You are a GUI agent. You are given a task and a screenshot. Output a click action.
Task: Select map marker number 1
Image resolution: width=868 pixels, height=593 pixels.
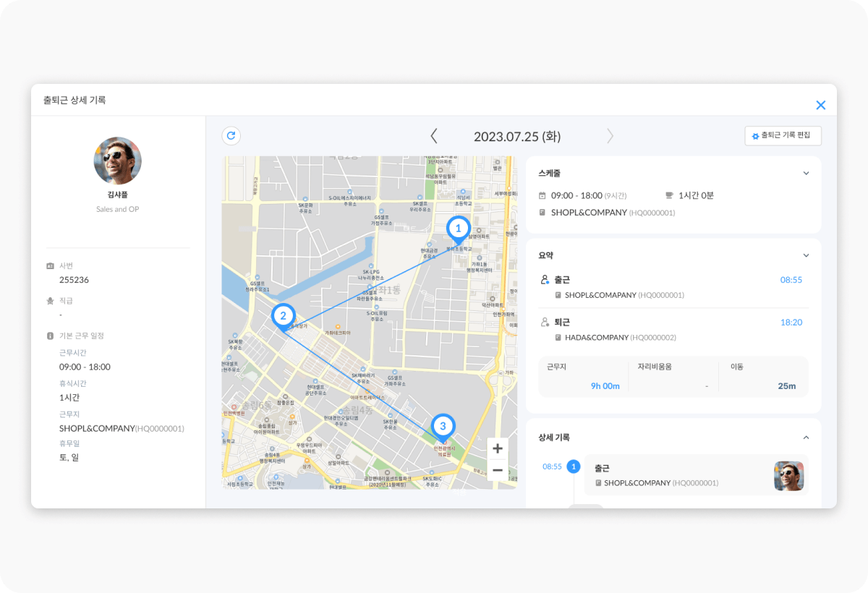click(457, 230)
